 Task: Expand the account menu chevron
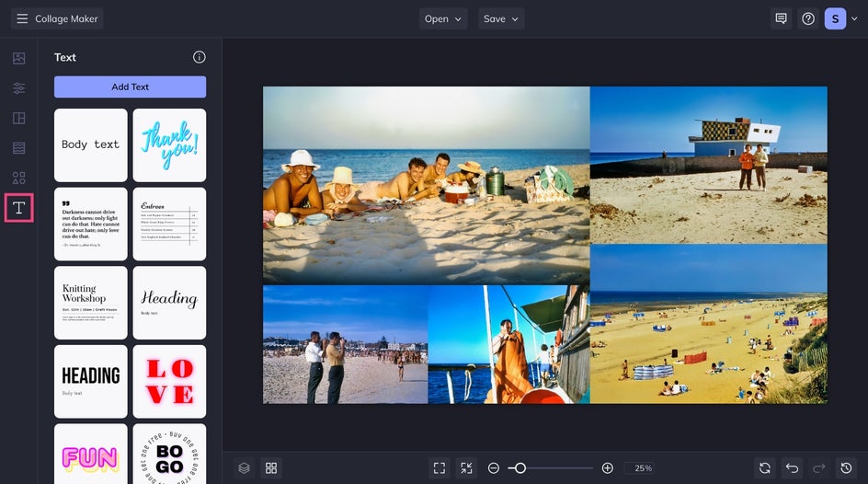[855, 18]
